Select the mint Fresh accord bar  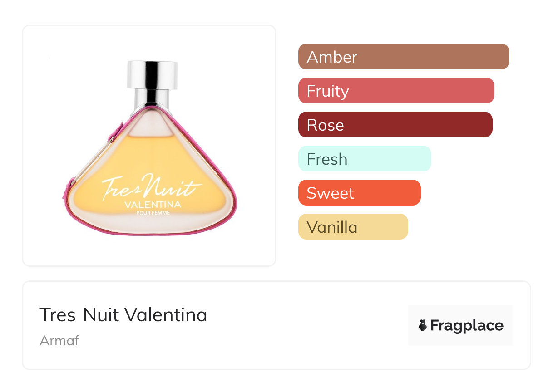pyautogui.click(x=364, y=159)
